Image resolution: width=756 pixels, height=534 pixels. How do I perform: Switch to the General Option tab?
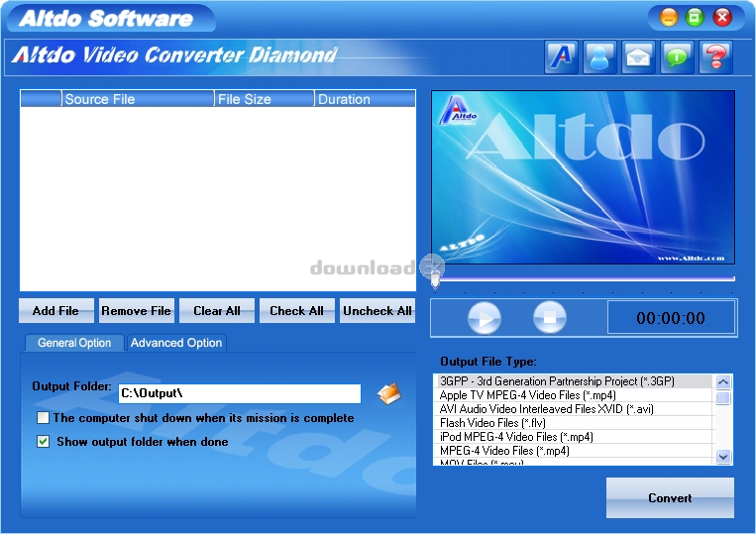[x=74, y=343]
